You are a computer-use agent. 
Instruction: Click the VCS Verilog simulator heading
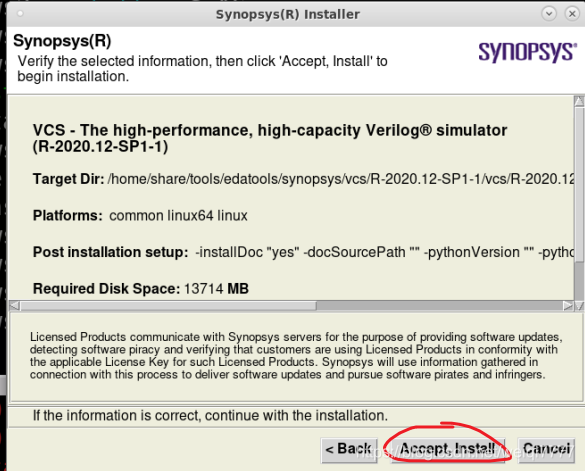click(x=270, y=138)
